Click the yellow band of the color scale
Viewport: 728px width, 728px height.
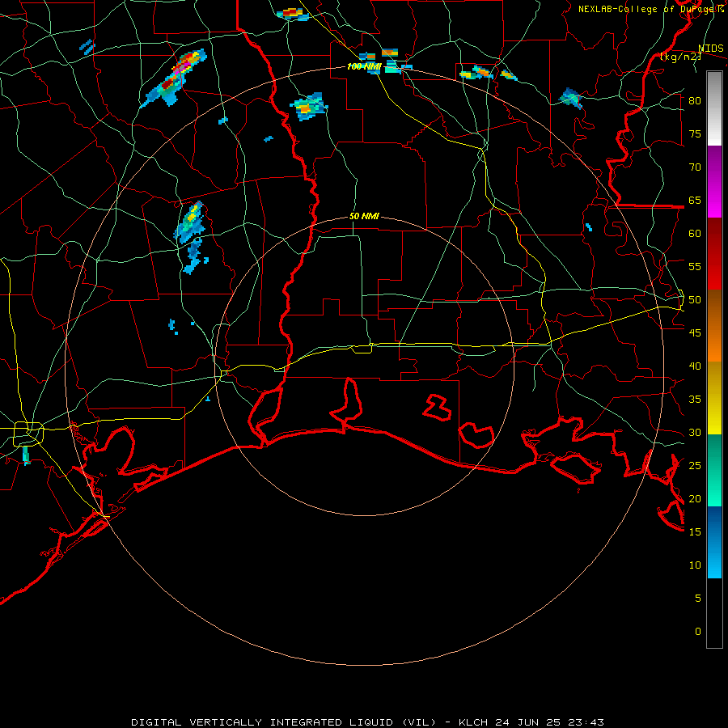point(714,398)
